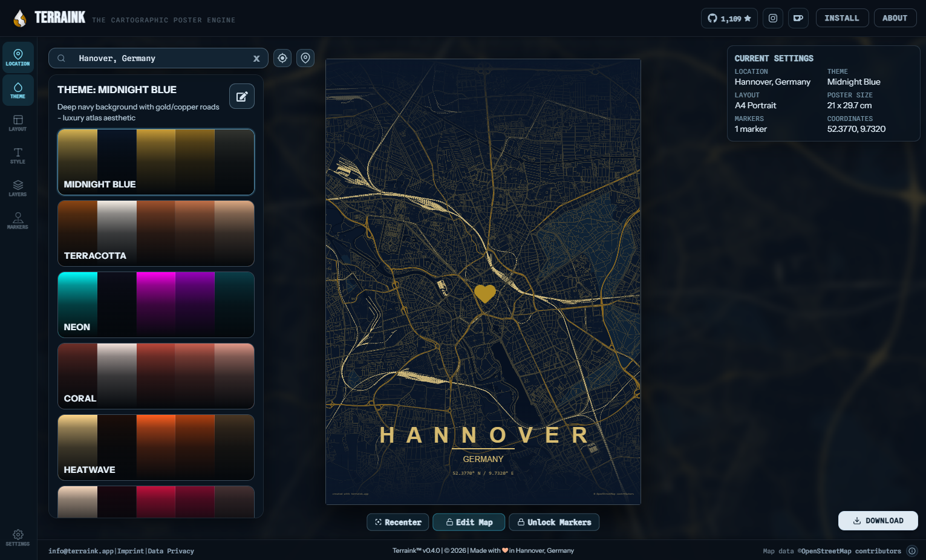The image size is (926, 560).
Task: Click the Ko-fi coffee cup icon
Action: pos(798,18)
